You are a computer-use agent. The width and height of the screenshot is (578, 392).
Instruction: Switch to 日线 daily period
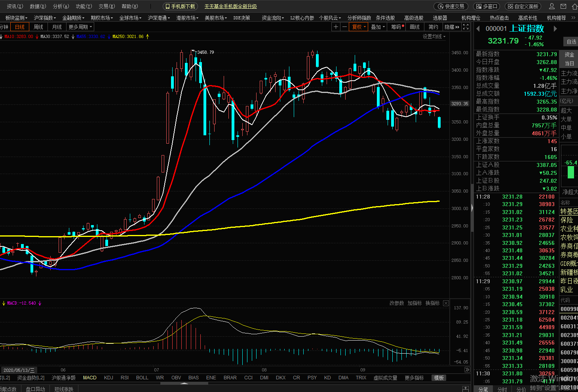[x=20, y=27]
